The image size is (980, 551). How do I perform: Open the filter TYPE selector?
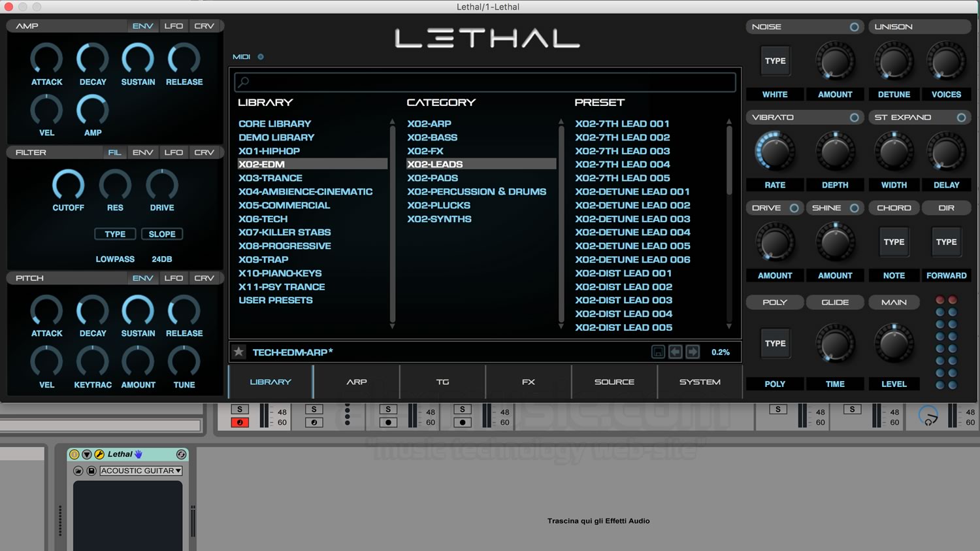tap(115, 234)
